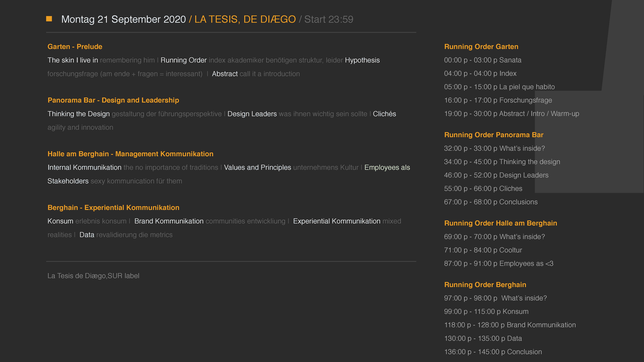The width and height of the screenshot is (644, 362).
Task: Click the word 'Hypothesis'
Action: click(x=362, y=60)
